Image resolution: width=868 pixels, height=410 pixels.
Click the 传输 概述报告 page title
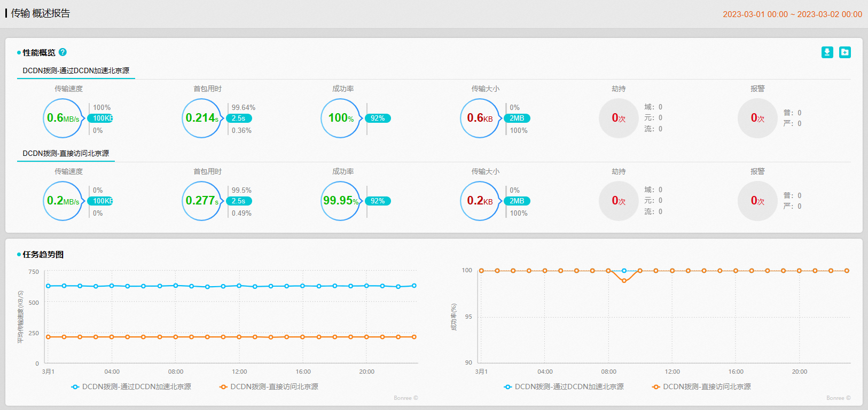tap(41, 13)
